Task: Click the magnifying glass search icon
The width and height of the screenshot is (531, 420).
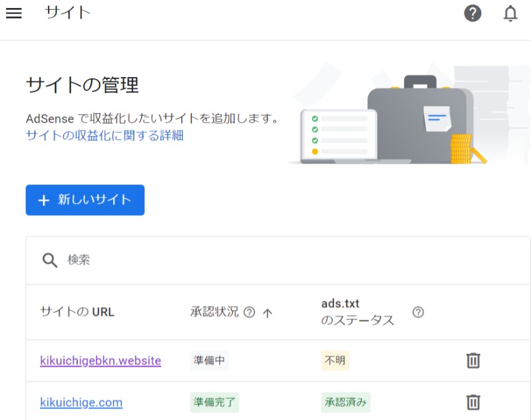Action: click(50, 260)
